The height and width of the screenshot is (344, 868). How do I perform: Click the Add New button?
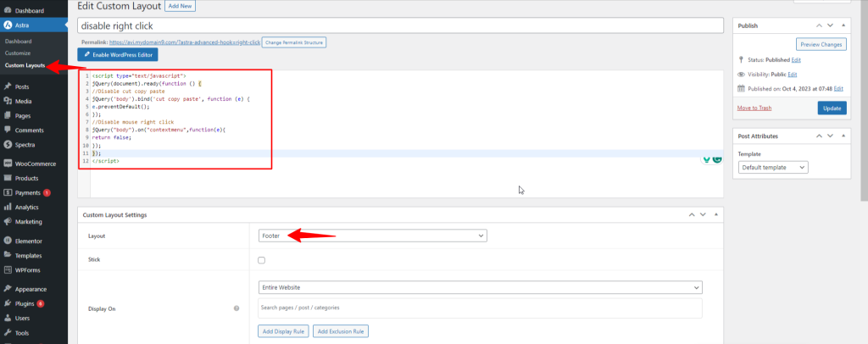180,6
